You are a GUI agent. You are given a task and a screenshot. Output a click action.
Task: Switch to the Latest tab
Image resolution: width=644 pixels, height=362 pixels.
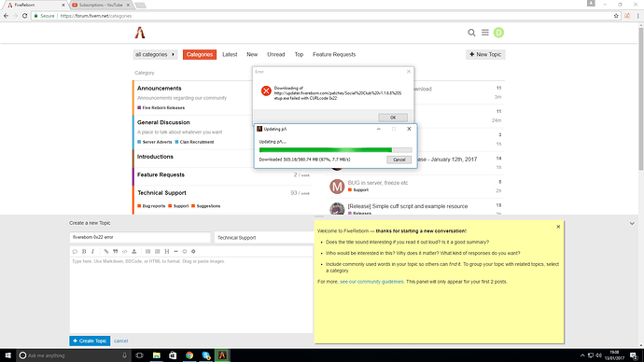click(230, 55)
